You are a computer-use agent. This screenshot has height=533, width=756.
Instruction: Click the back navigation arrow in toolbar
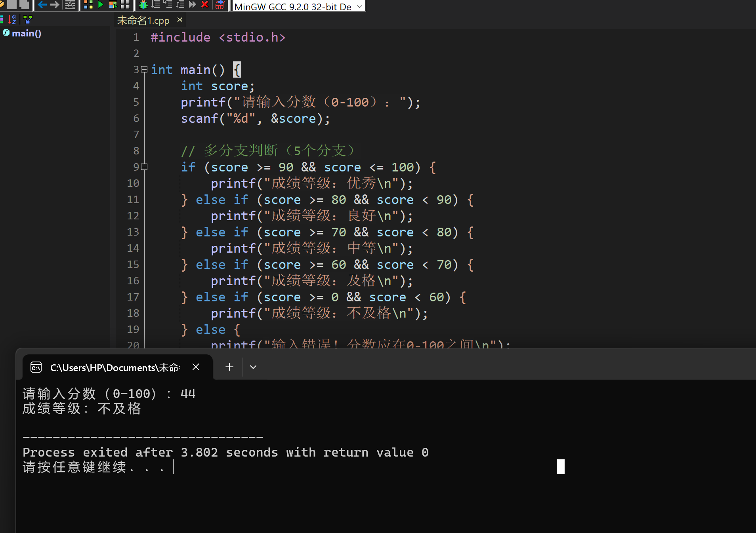point(42,5)
